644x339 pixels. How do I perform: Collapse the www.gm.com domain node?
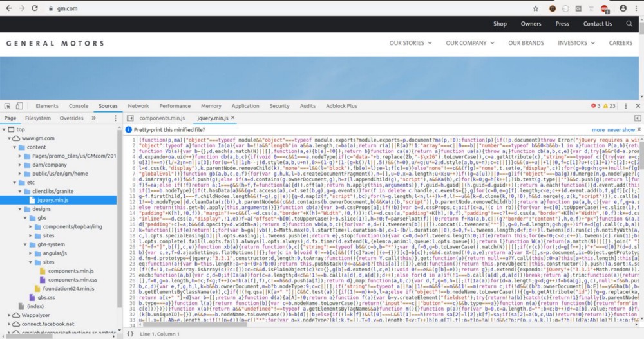10,138
